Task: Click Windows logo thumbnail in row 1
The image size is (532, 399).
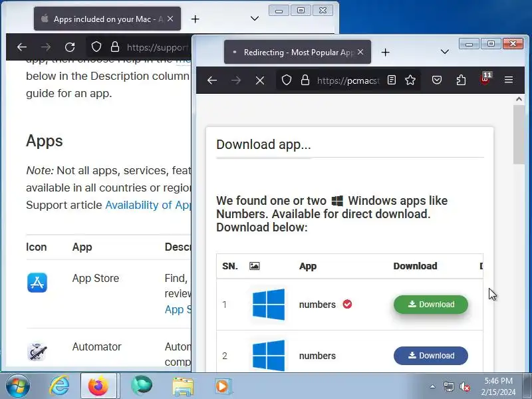Action: pyautogui.click(x=269, y=305)
